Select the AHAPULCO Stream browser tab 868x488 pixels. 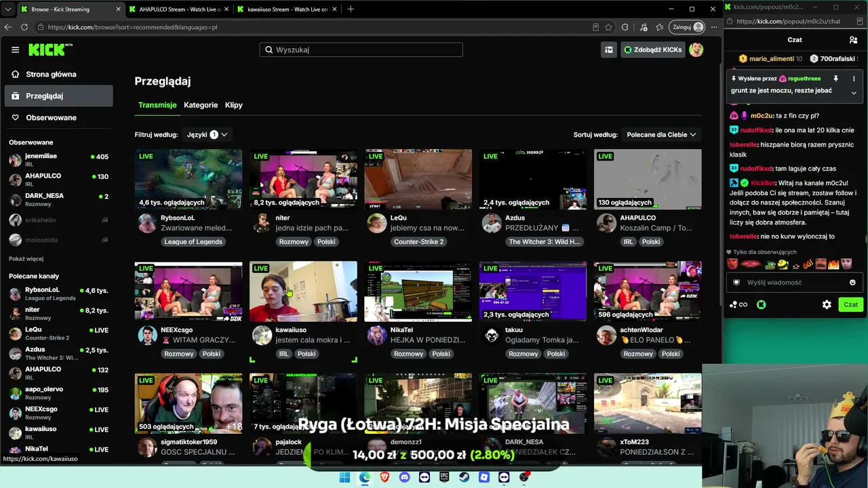[x=178, y=9]
